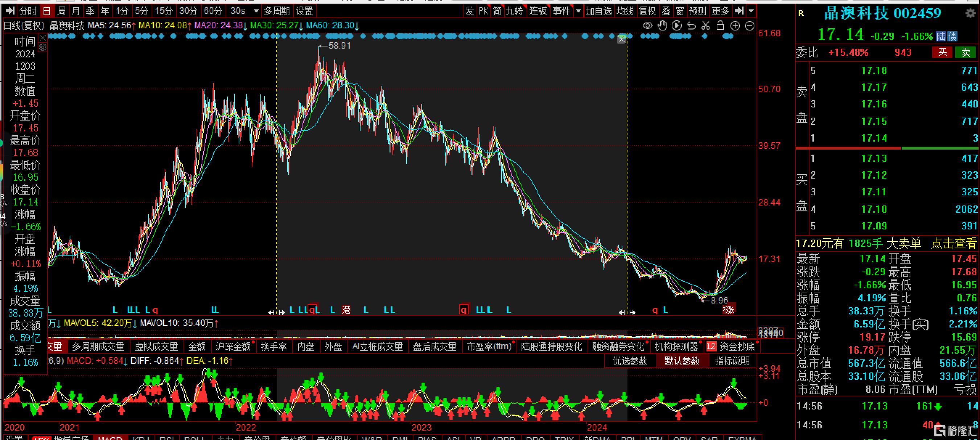
Task: Click the 陆 Stock Connect tag
Action: [941, 37]
